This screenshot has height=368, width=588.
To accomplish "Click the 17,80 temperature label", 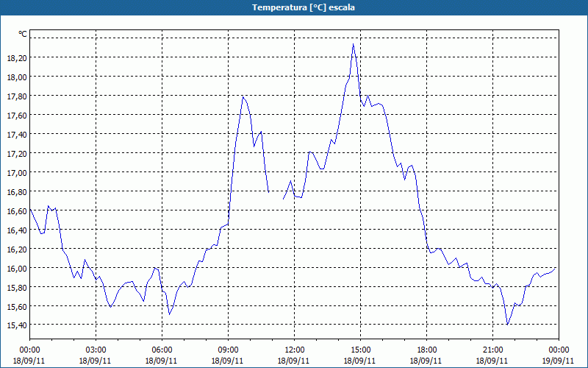I will [17, 96].
